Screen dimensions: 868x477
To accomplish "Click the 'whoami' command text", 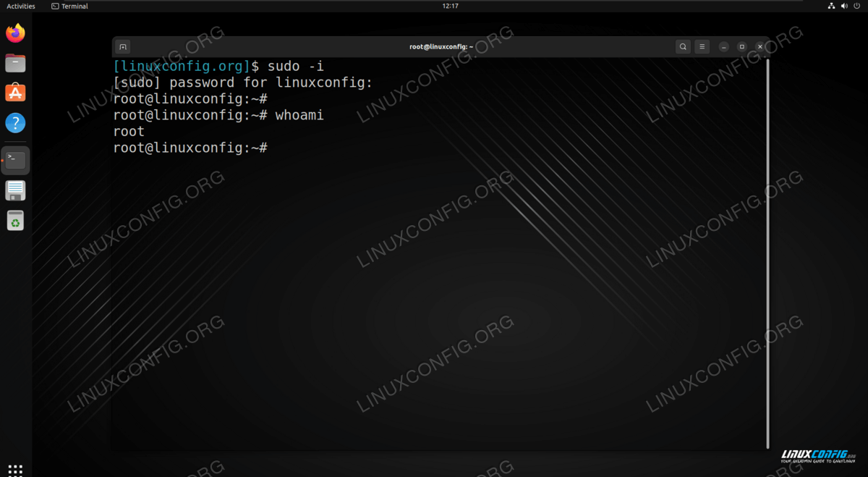I will (x=299, y=115).
